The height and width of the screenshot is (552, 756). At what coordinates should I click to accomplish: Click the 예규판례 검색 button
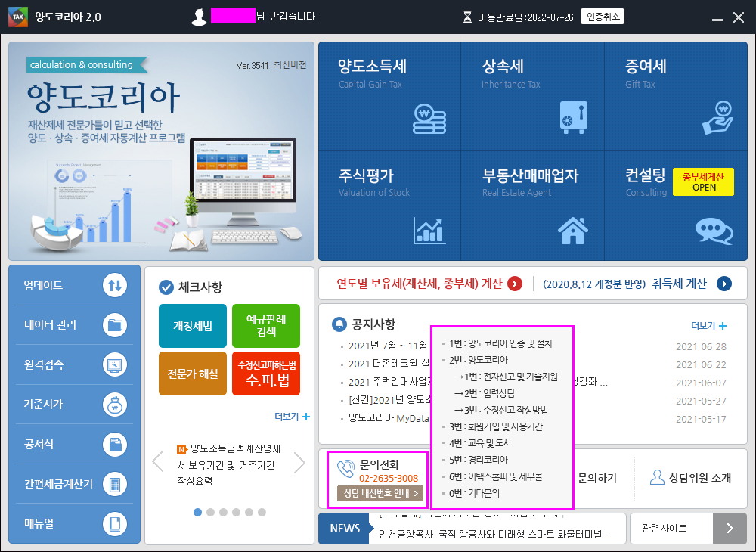(x=265, y=326)
